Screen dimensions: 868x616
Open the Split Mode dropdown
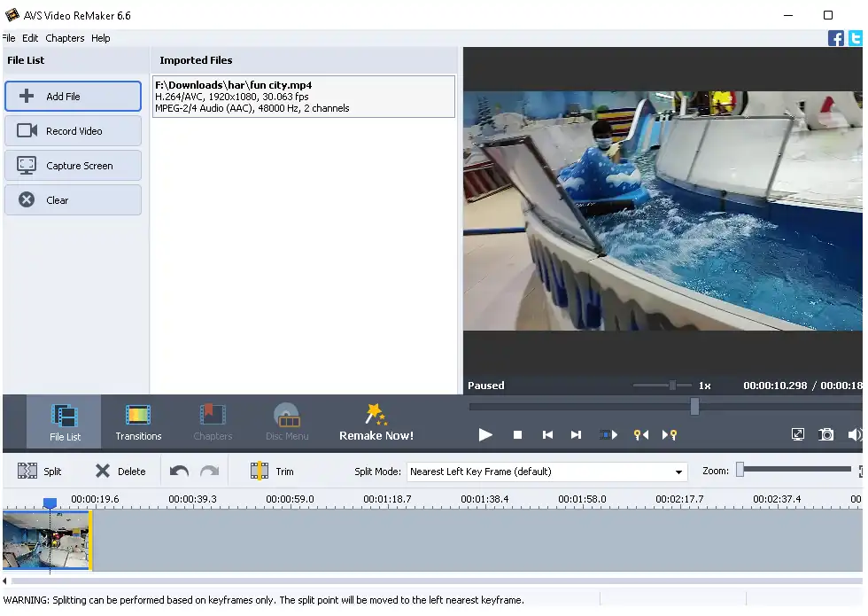coord(679,472)
